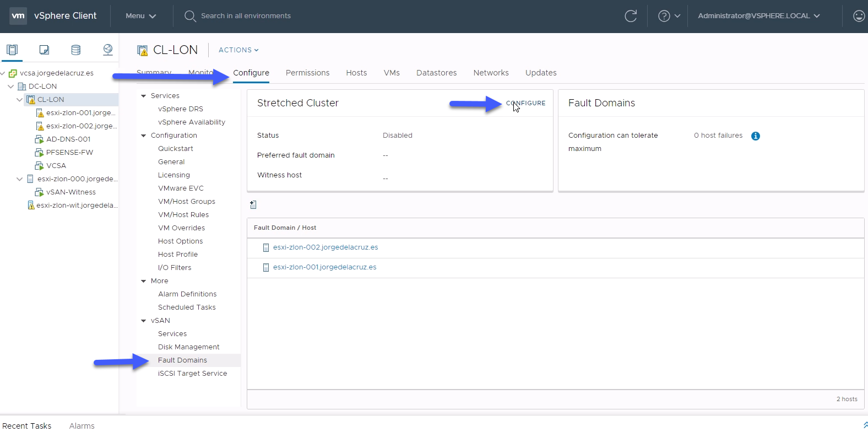The image size is (868, 432).
Task: Open the Administrator@VSPHERE.LOCAL user menu
Action: coord(759,16)
